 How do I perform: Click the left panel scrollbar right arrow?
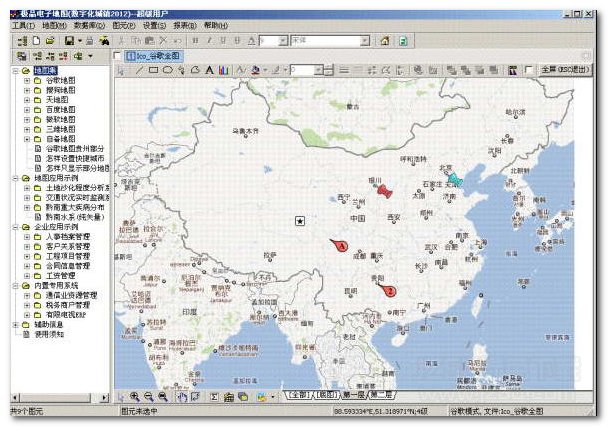click(x=104, y=397)
